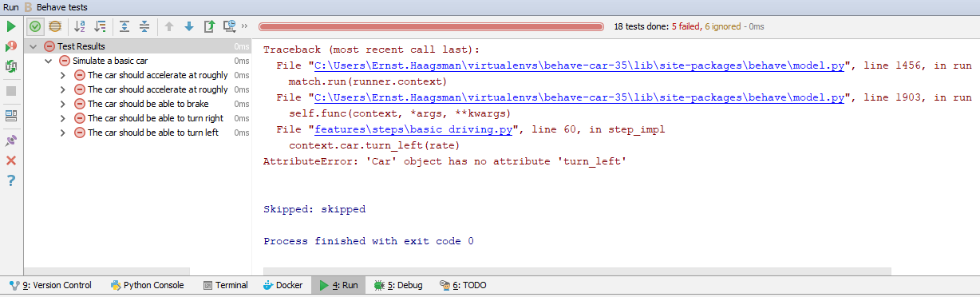The width and height of the screenshot is (980, 297).
Task: Expand all test nodes toolbar icon
Action: pyautogui.click(x=124, y=26)
